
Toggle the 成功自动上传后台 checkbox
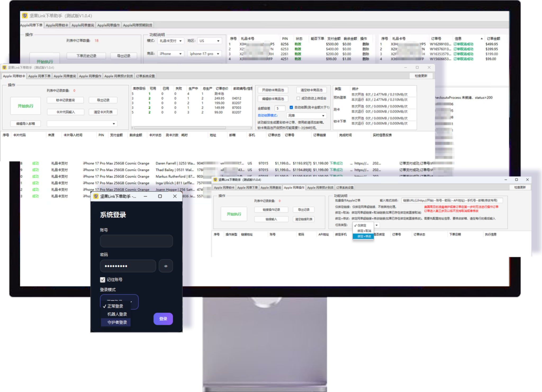(x=298, y=98)
